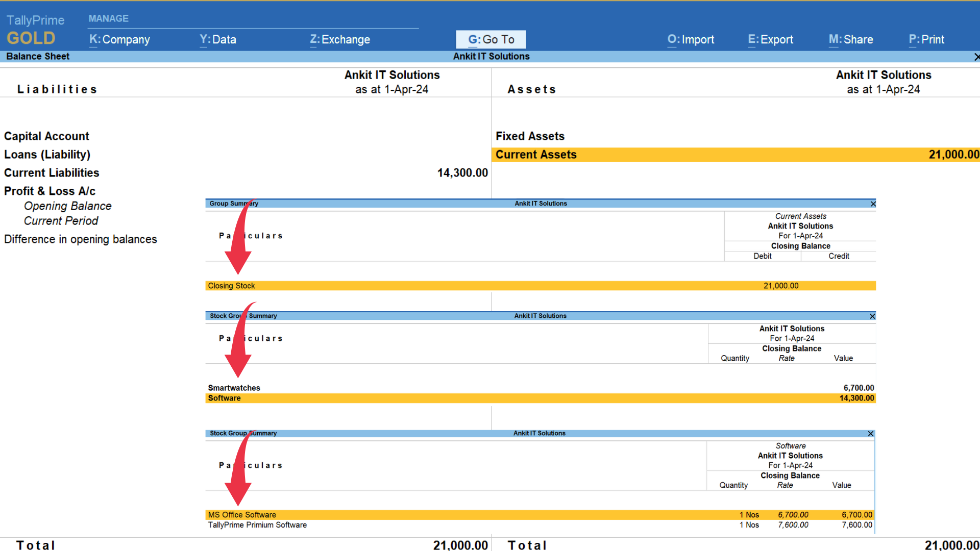Select Closing Stock row in Group Summary
Image resolution: width=980 pixels, height=551 pixels.
pyautogui.click(x=541, y=286)
